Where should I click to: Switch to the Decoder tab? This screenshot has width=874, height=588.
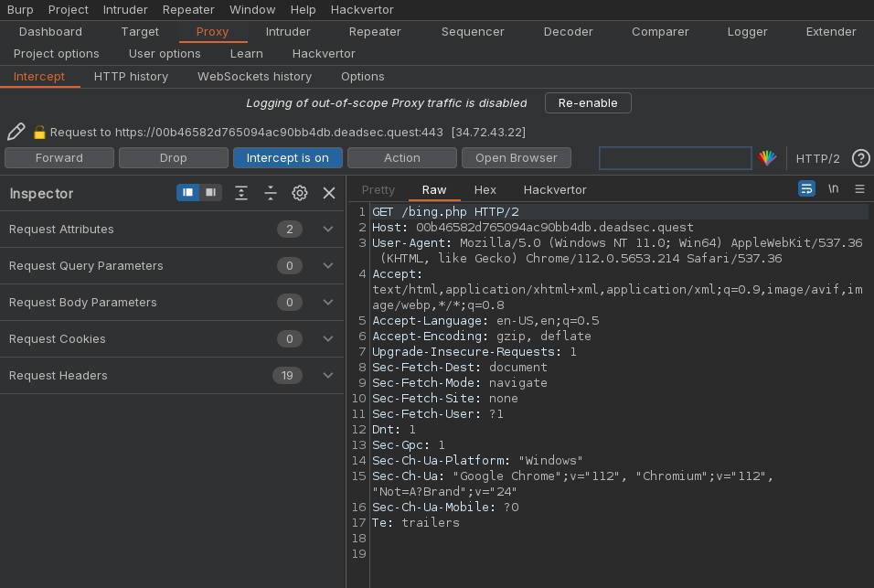point(568,32)
